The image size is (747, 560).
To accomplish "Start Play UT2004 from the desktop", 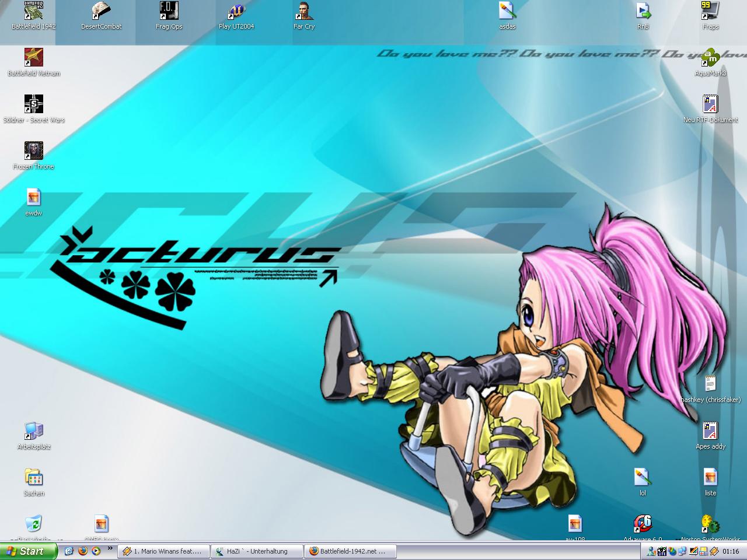I will tap(236, 12).
